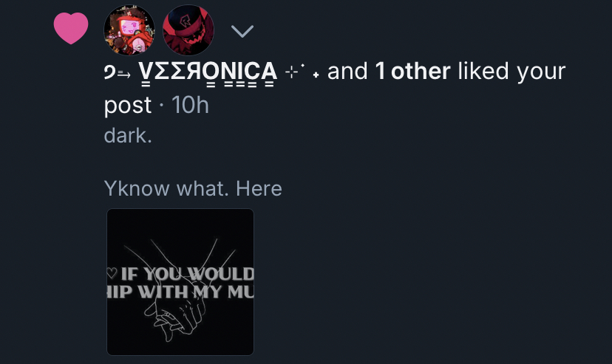Viewport: 612px width, 364px height.
Task: Open the VEERONICA username link
Action: [x=208, y=73]
